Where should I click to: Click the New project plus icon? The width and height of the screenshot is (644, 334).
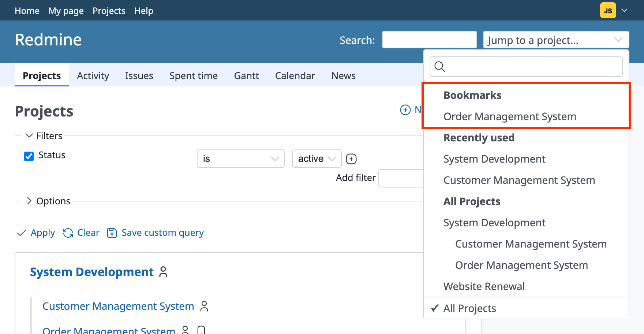click(405, 110)
